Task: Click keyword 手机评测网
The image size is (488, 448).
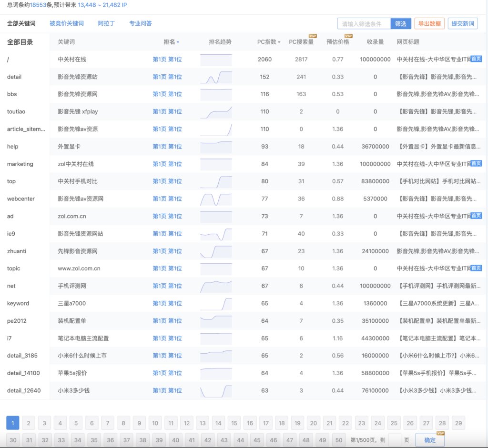Action: [x=72, y=286]
